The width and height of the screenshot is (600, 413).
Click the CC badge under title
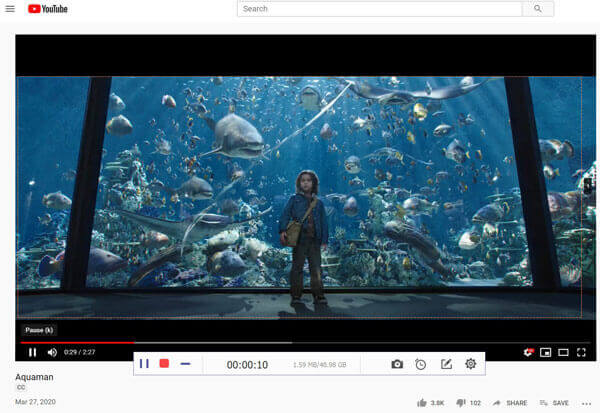21,387
